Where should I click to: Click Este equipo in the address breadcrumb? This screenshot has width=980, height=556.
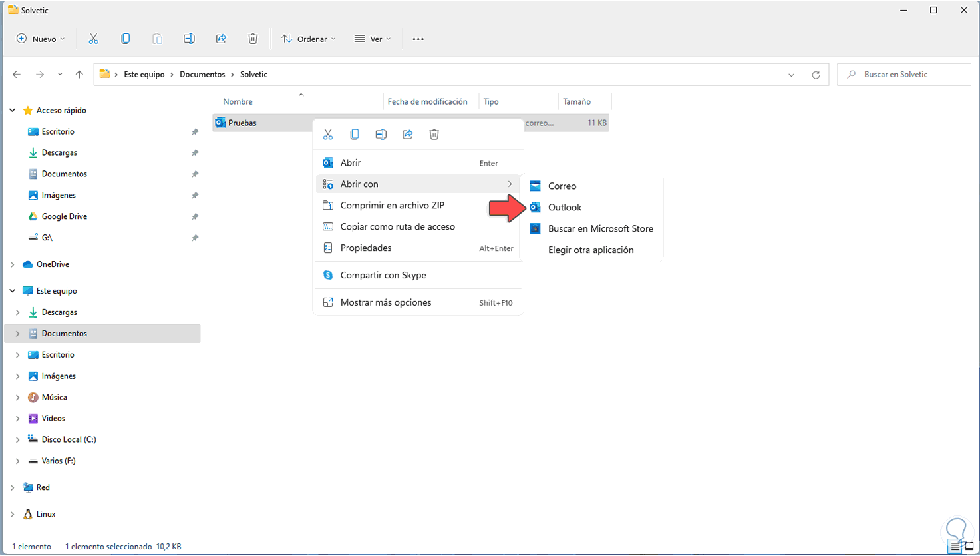144,75
